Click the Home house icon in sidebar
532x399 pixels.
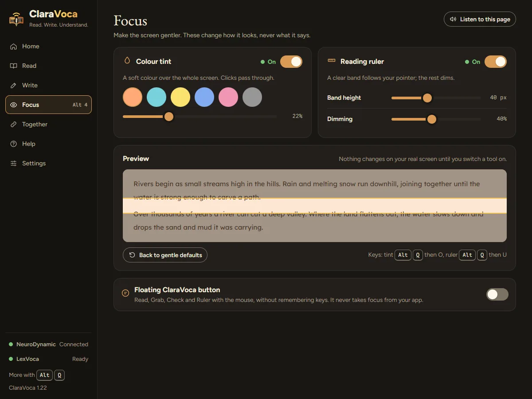pos(14,46)
